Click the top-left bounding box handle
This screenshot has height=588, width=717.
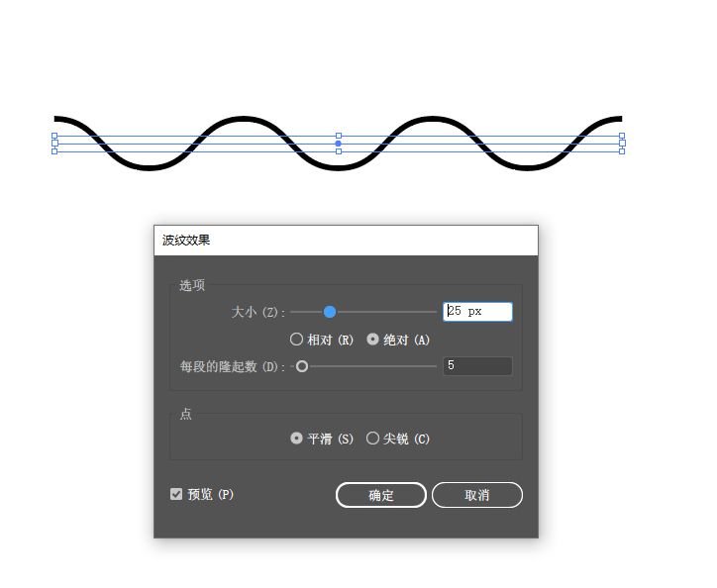(x=54, y=136)
